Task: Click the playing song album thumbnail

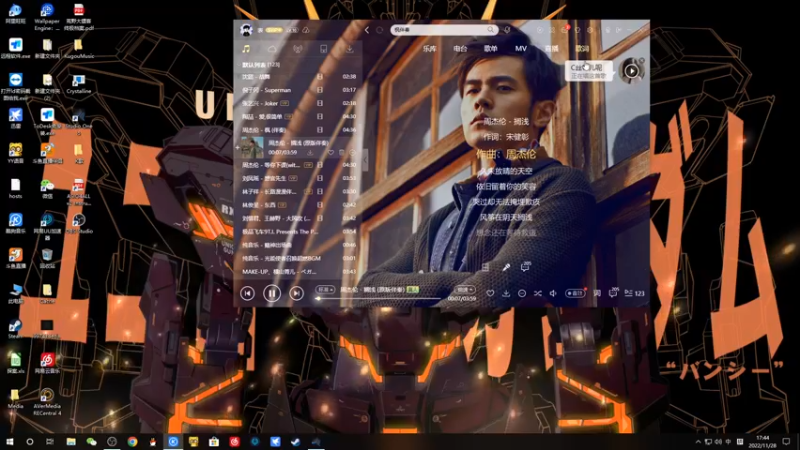Action: pos(252,147)
